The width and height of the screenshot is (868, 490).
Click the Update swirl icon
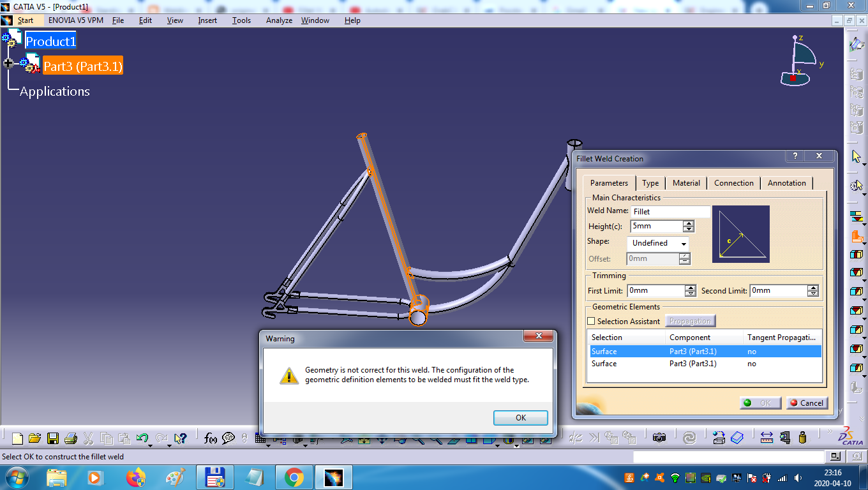click(x=689, y=438)
